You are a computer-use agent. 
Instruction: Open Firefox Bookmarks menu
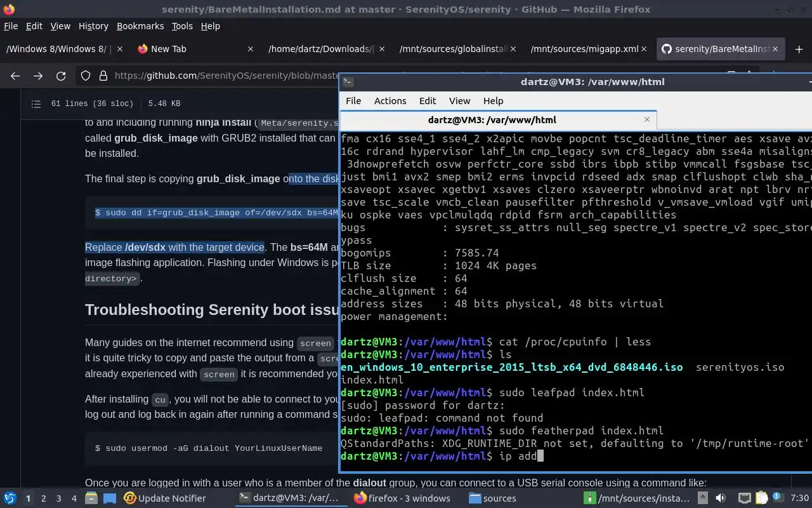pos(140,26)
